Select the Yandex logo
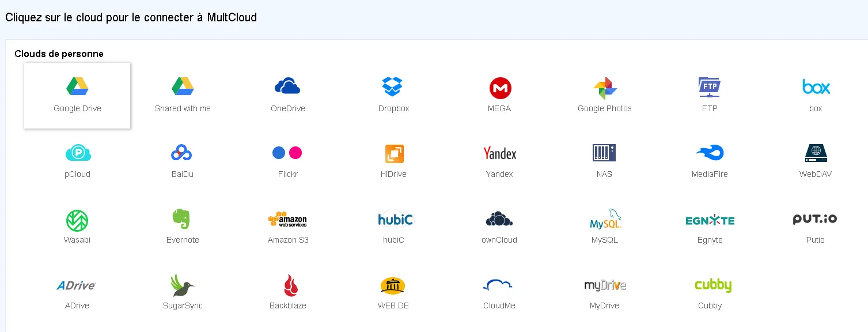This screenshot has height=332, width=868. (499, 153)
